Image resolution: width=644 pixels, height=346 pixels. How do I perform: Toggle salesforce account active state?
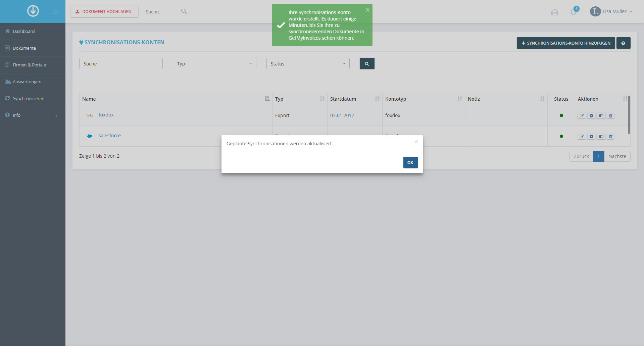click(x=601, y=137)
